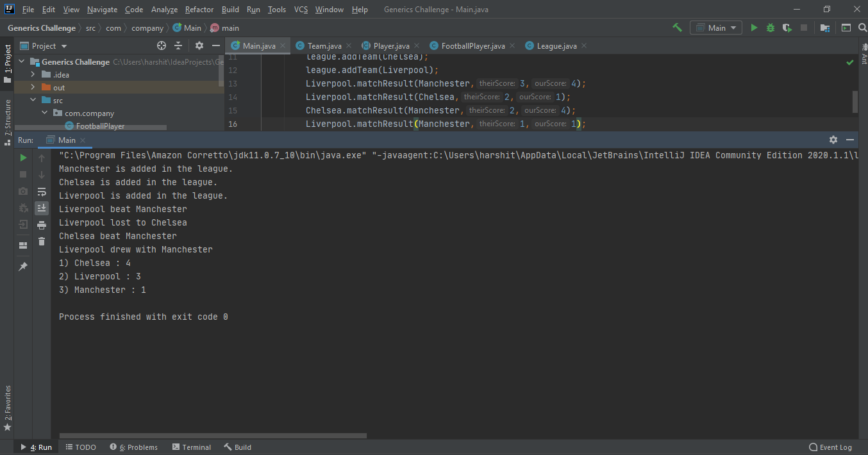Viewport: 868px width, 455px height.
Task: Select FootballPlayer in project tree
Action: pyautogui.click(x=101, y=126)
